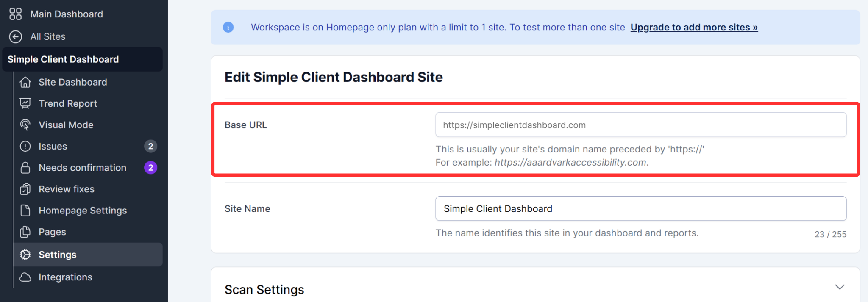Click the 23 / 255 character counter
The width and height of the screenshot is (868, 302).
click(x=830, y=234)
